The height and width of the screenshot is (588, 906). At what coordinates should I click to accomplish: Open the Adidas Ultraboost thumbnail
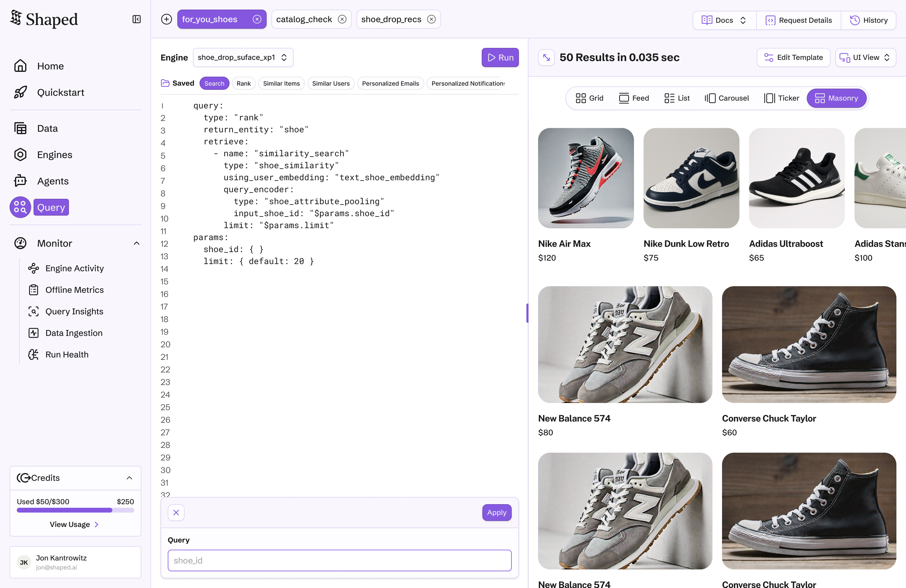click(797, 178)
